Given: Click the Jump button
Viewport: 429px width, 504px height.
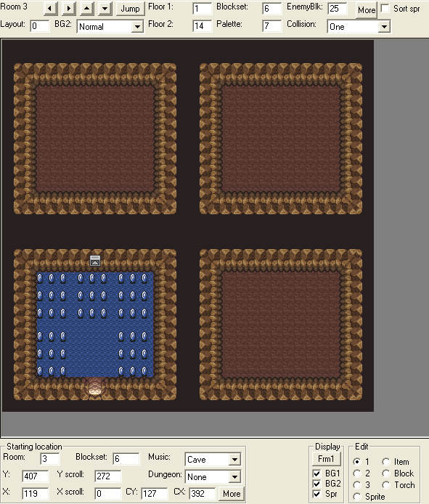Looking at the screenshot, I should click(130, 9).
